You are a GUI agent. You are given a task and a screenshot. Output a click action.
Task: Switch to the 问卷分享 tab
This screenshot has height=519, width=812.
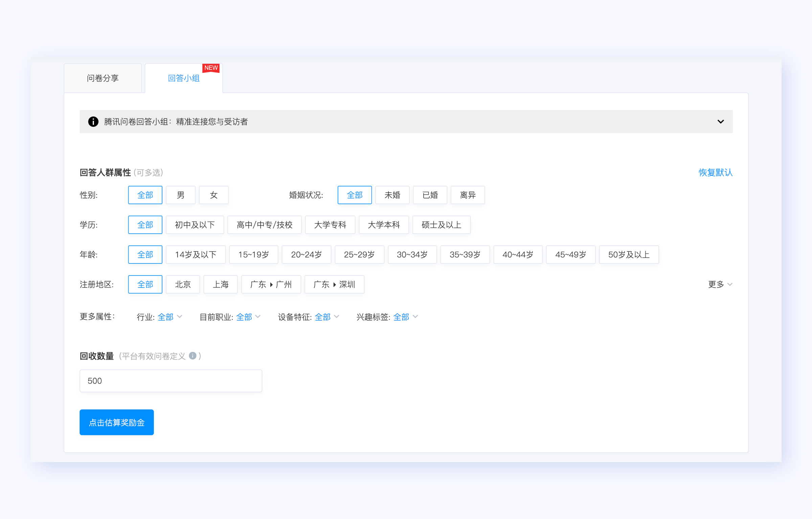pos(103,78)
